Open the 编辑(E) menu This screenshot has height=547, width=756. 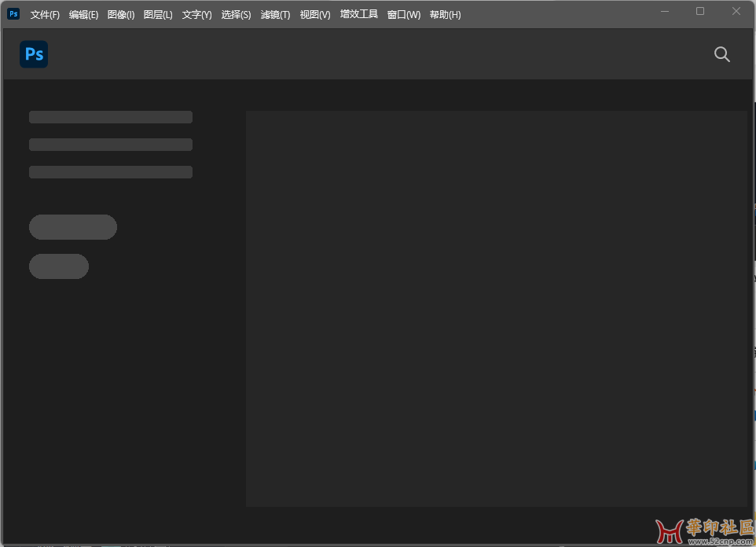click(83, 14)
